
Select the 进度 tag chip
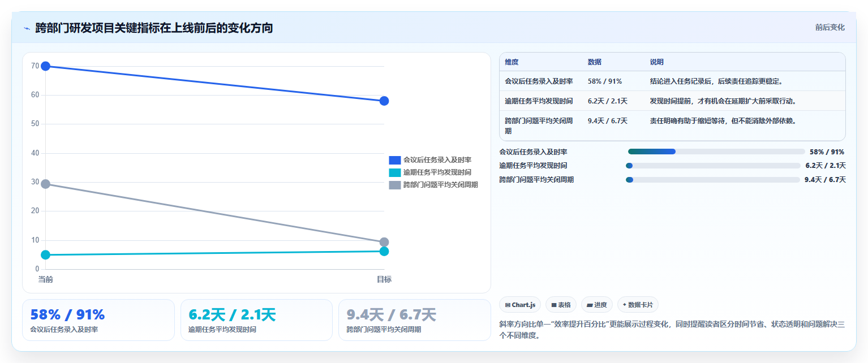tap(596, 305)
